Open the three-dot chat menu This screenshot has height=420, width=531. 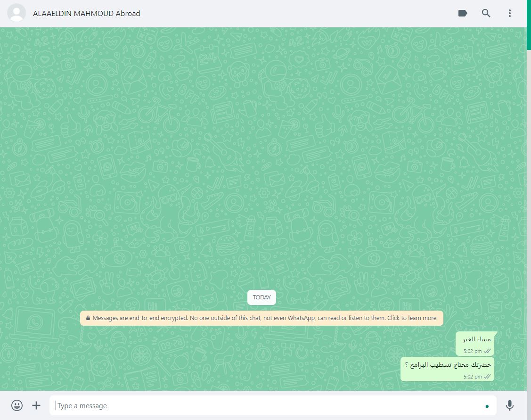[x=510, y=13]
